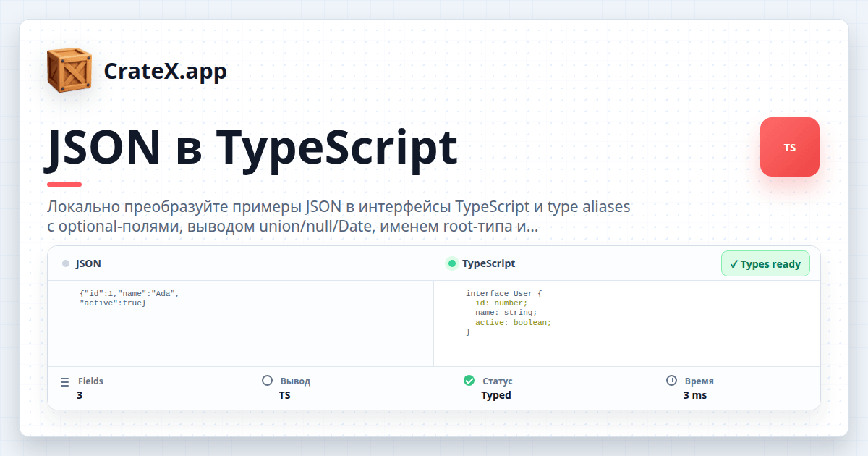Click the clock icon next to Время
Viewport: 868px width, 456px height.
pos(671,380)
